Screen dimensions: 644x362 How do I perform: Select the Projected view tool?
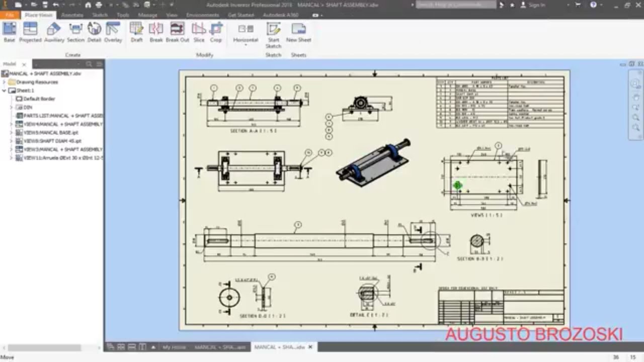point(30,32)
